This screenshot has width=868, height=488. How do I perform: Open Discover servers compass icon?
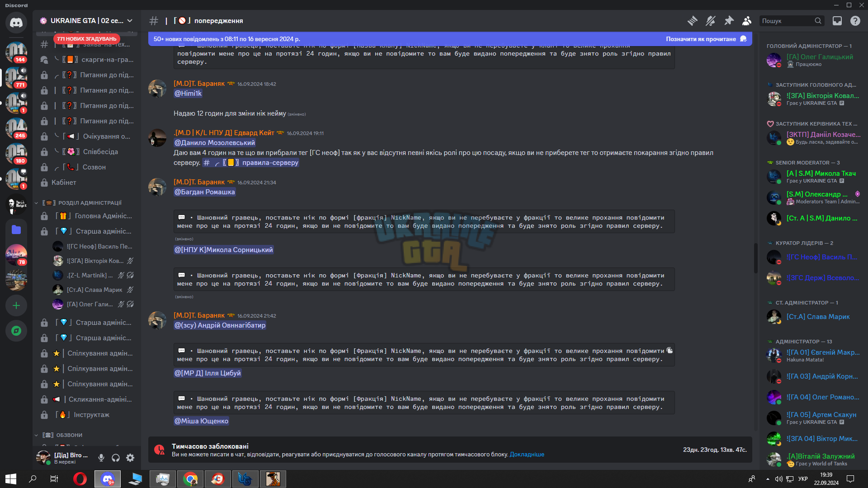click(x=16, y=331)
